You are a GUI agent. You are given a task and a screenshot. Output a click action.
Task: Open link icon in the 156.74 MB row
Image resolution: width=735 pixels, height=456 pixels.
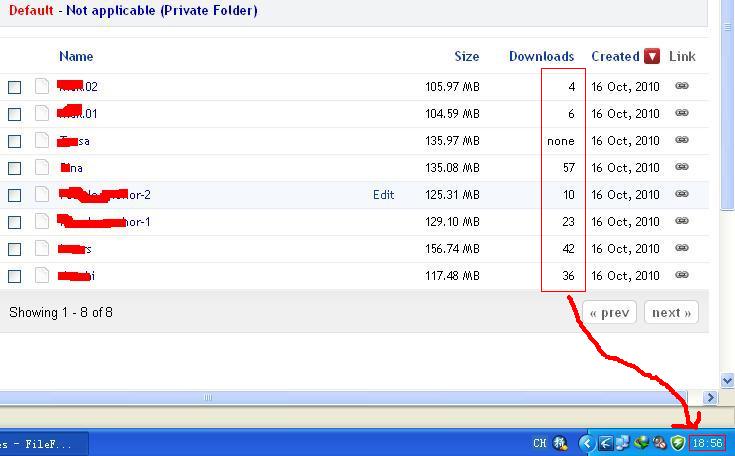(x=682, y=247)
